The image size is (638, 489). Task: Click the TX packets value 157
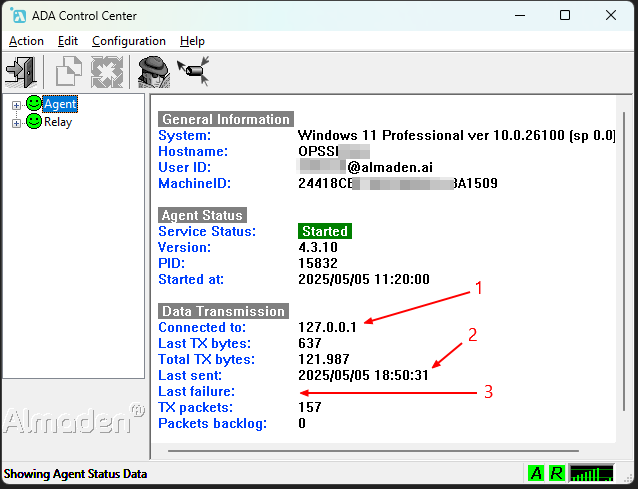coord(310,407)
